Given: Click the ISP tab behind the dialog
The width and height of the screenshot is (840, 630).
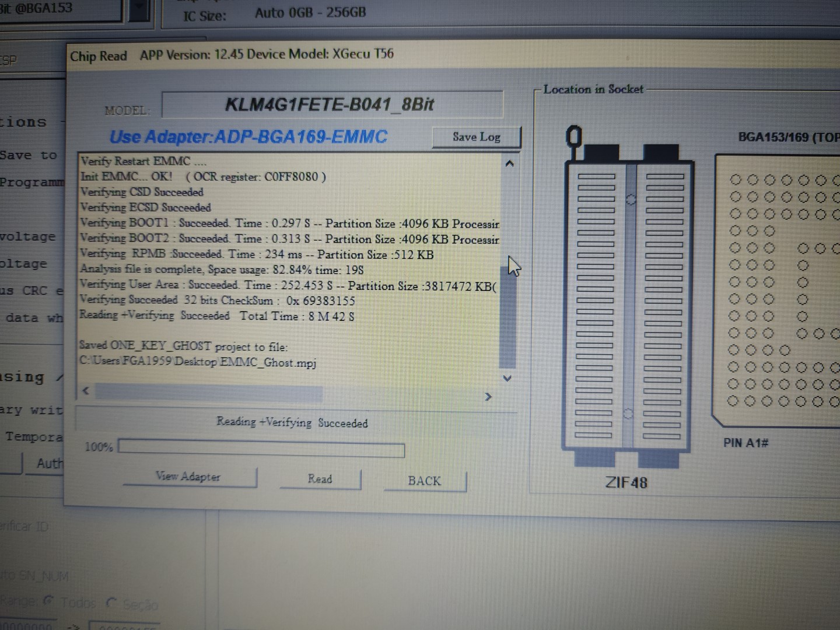Looking at the screenshot, I should pos(9,60).
